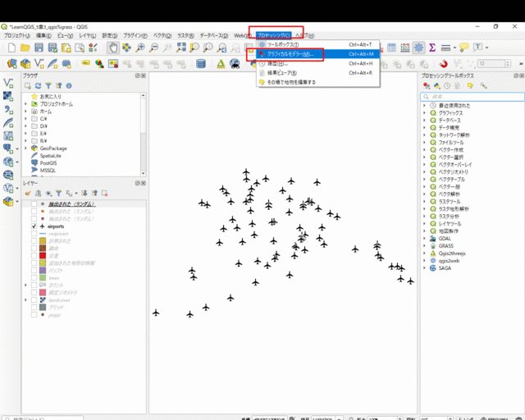This screenshot has width=525, height=420.
Task: Click the Processing Toolbox search field
Action: tap(472, 97)
